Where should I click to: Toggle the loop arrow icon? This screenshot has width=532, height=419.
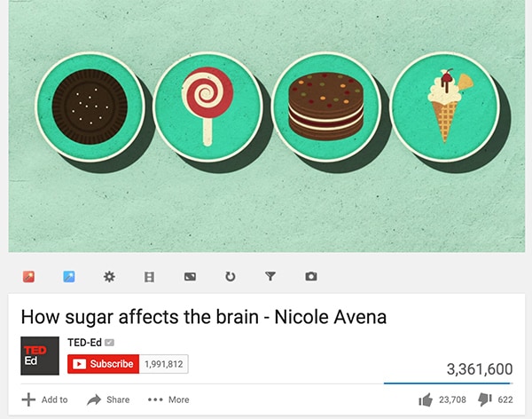[231, 277]
